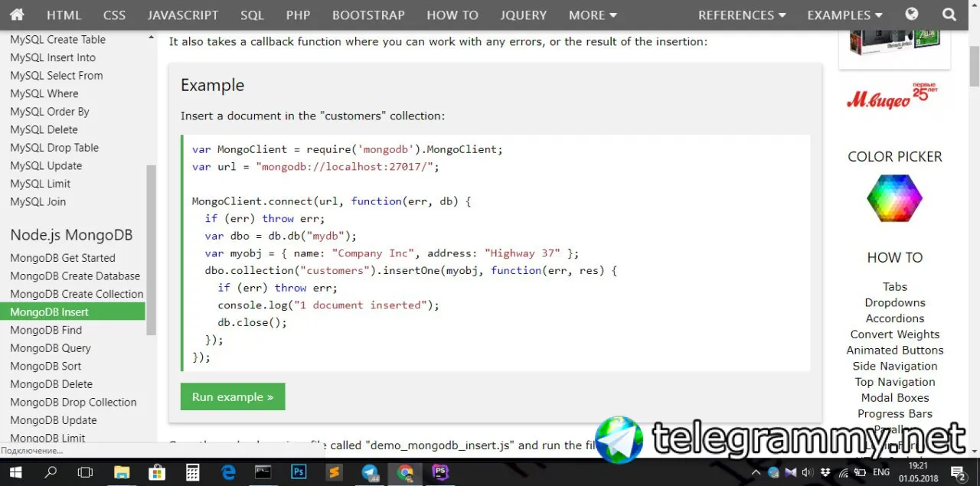Open the BOOTSTRAP tutorial tab
This screenshot has width=980, height=486.
coord(369,15)
